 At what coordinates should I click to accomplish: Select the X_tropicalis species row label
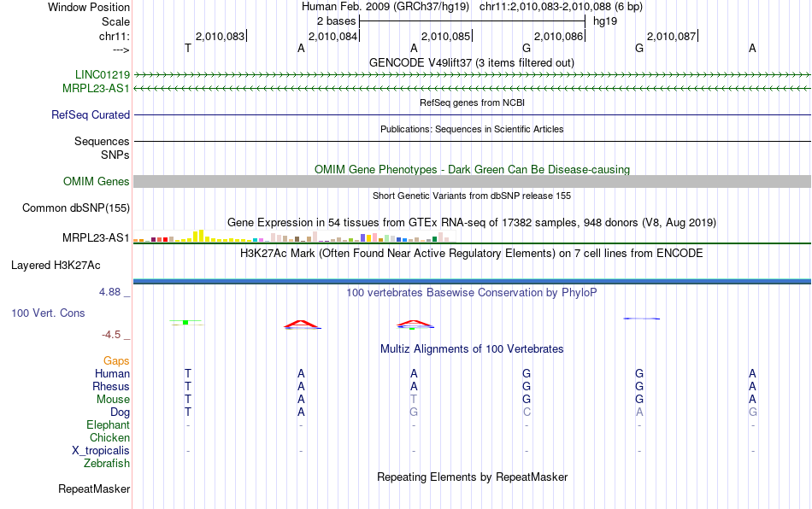[101, 451]
